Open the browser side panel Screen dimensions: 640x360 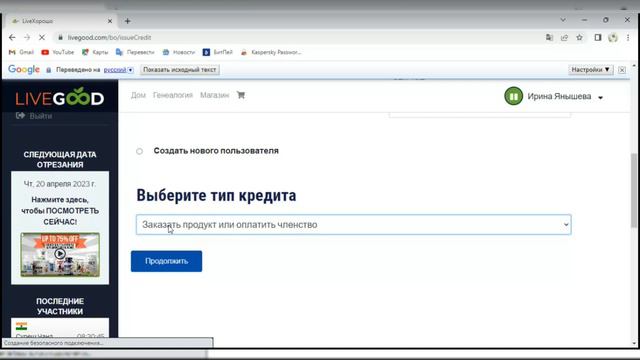[598, 38]
